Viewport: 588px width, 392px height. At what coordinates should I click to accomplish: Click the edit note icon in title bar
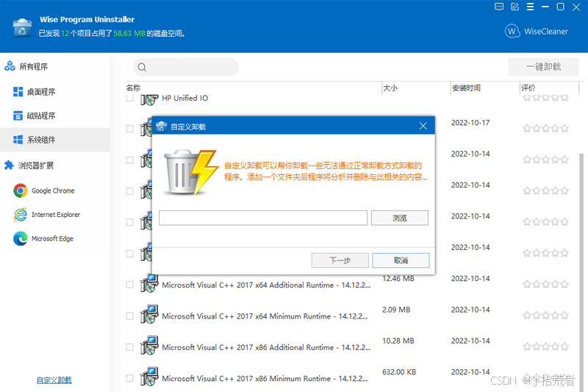coord(514,7)
